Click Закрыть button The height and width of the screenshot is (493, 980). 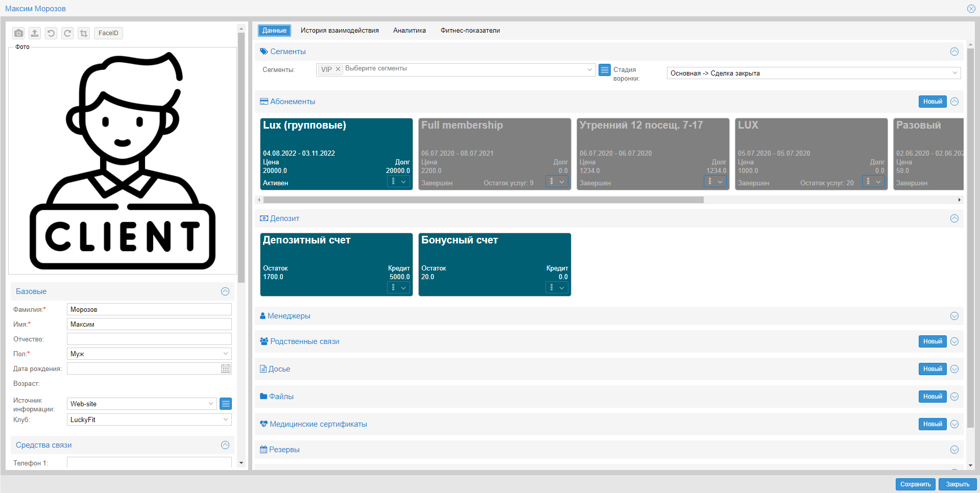coord(958,484)
